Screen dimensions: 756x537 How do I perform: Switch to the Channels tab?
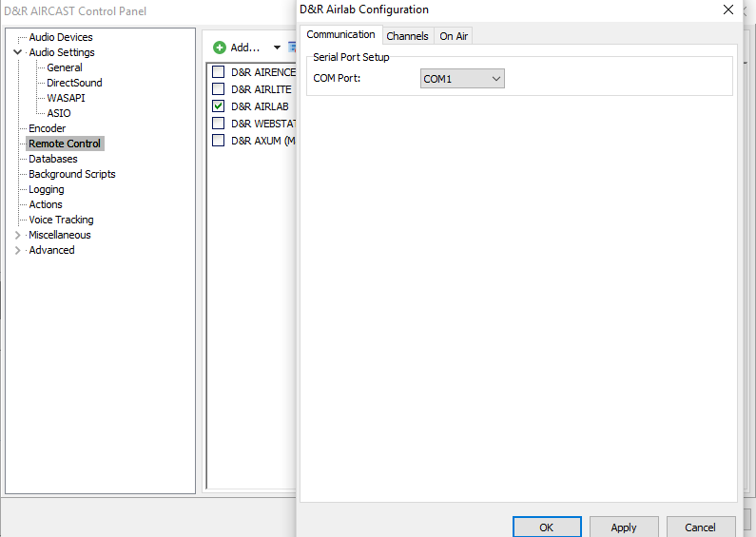[407, 36]
